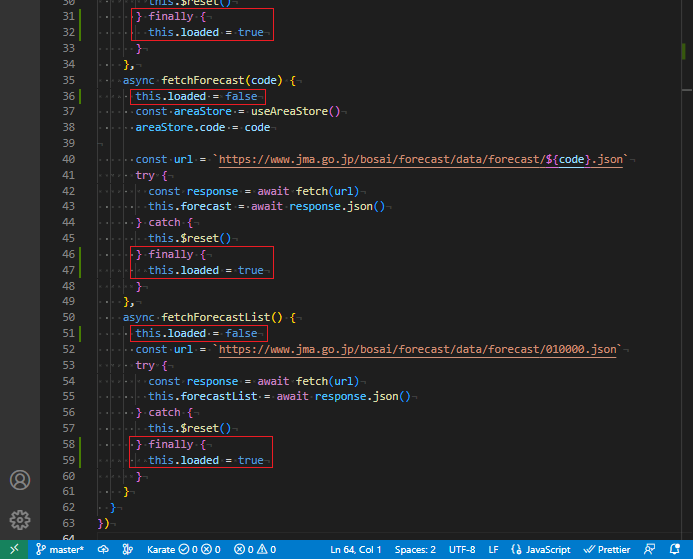Image resolution: width=693 pixels, height=559 pixels.
Task: Open the remote window menu in status bar
Action: (14, 549)
